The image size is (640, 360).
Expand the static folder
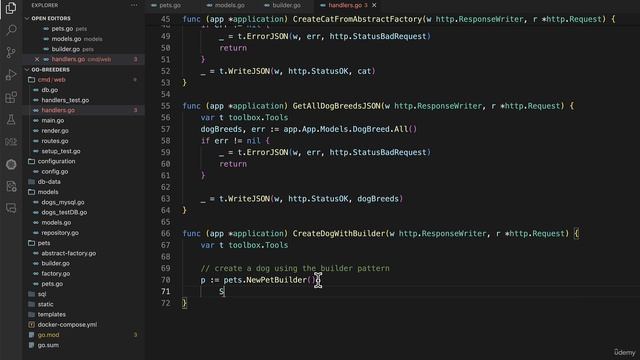click(x=45, y=304)
